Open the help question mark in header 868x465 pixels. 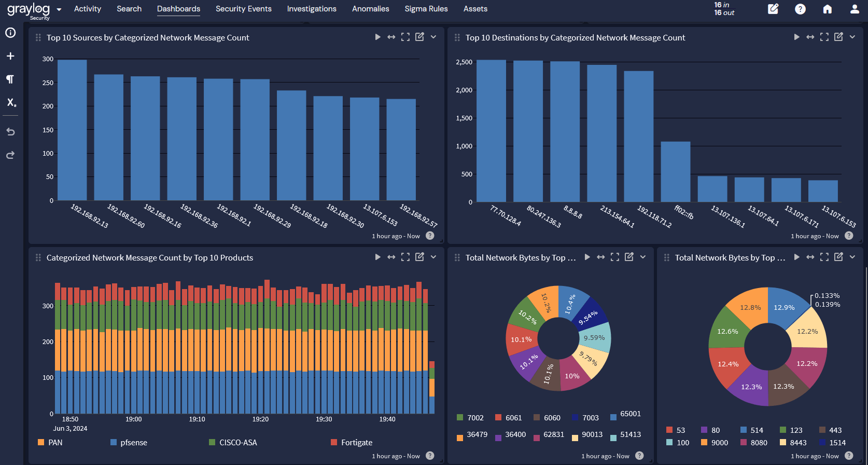[800, 9]
